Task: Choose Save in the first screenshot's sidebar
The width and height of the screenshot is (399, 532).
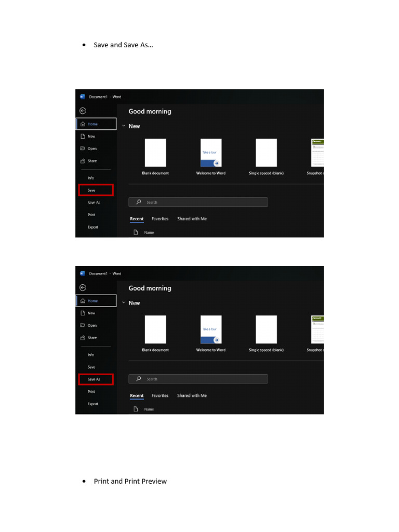Action: pos(96,190)
